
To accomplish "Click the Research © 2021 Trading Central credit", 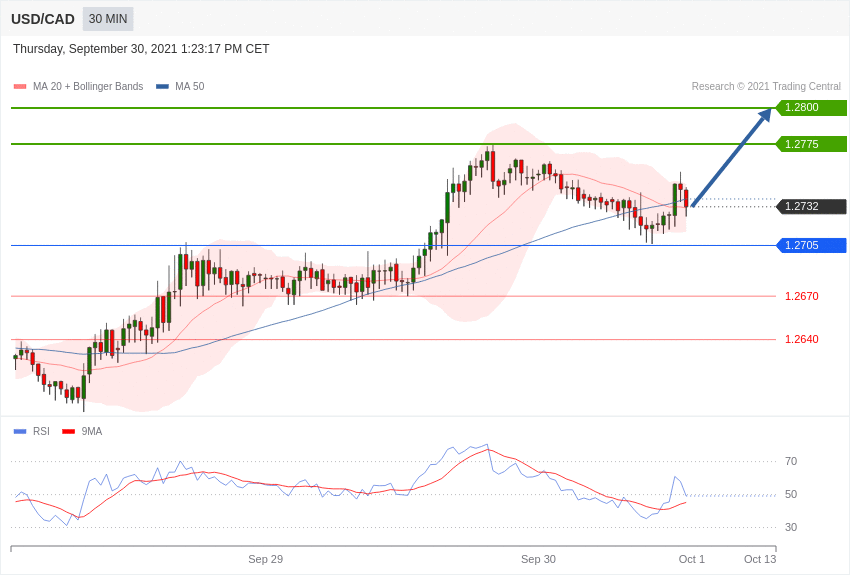I will click(x=766, y=86).
